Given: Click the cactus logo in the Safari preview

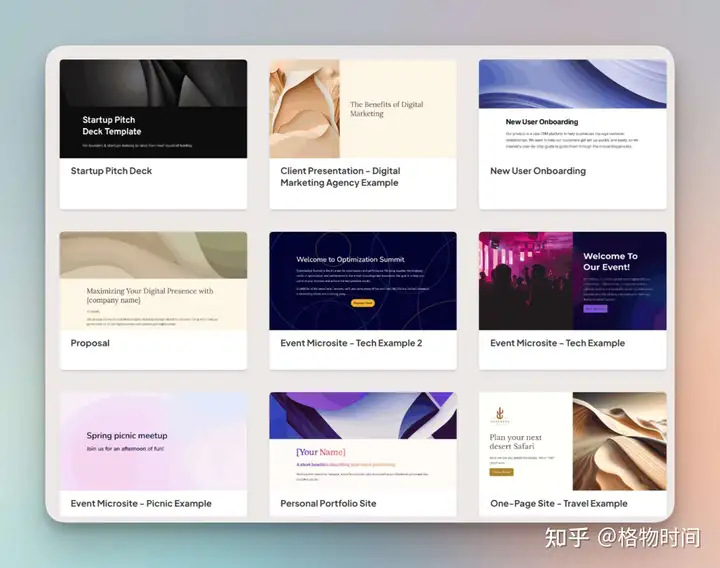Looking at the screenshot, I should pos(500,413).
